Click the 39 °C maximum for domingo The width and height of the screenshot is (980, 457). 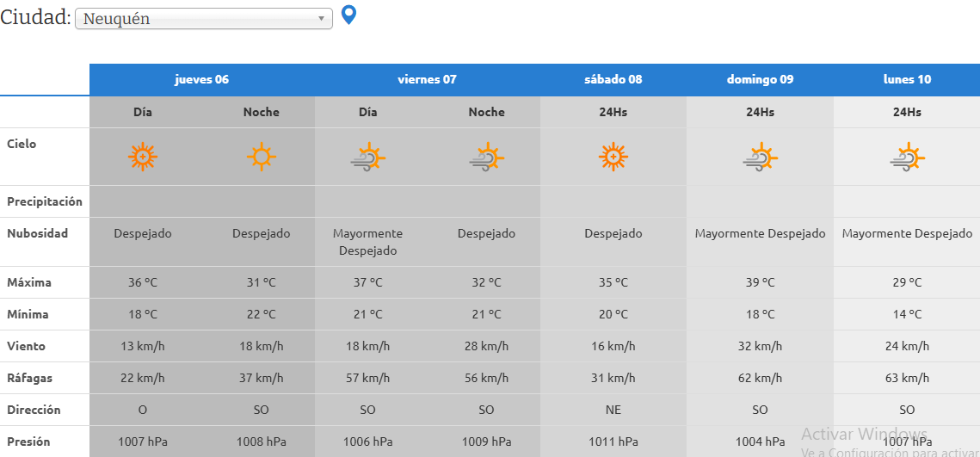(760, 282)
